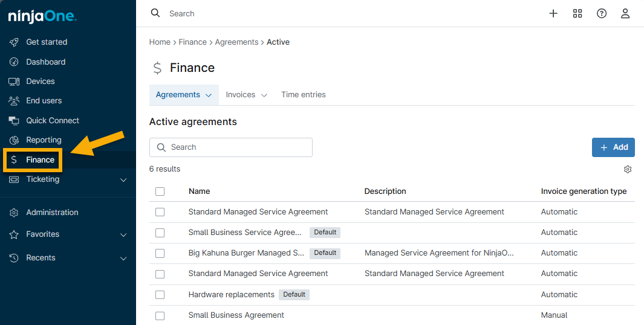Click the blue Add button

(x=613, y=147)
